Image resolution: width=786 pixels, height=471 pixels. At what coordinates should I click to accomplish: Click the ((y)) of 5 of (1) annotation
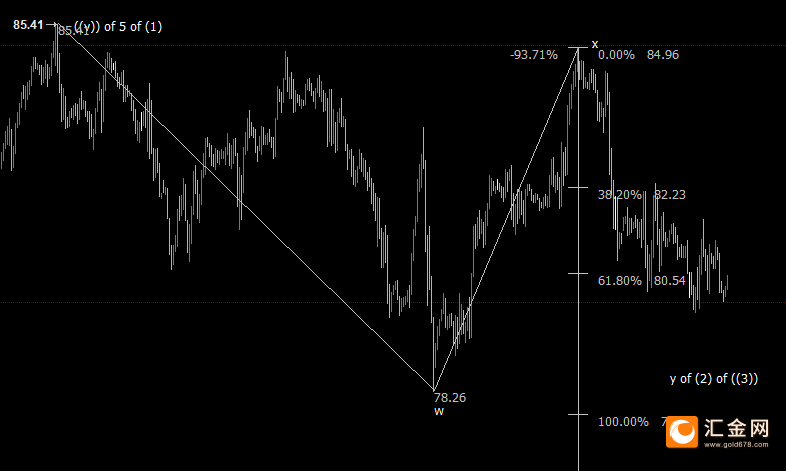pos(118,27)
